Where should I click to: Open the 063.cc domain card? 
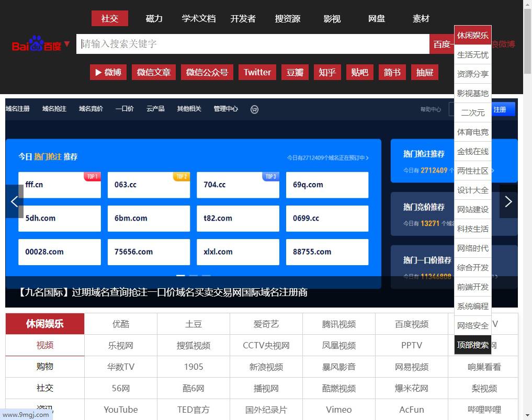(149, 185)
